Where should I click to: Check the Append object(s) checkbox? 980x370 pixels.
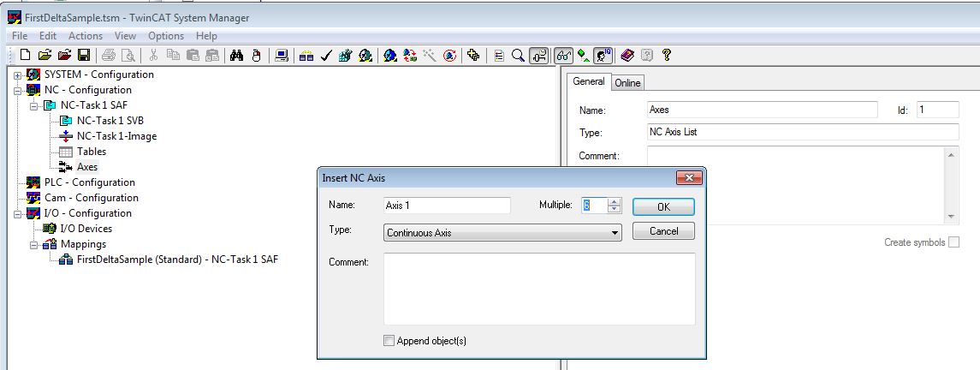click(x=389, y=341)
